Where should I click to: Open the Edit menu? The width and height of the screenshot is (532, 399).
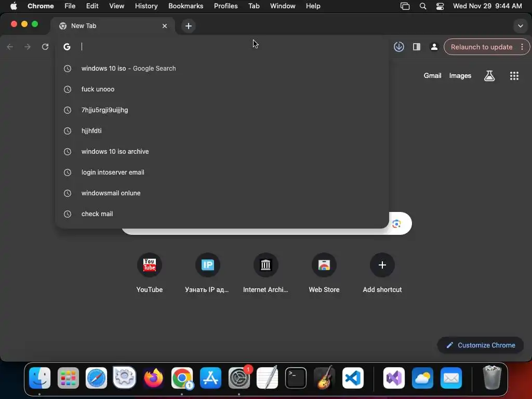92,6
